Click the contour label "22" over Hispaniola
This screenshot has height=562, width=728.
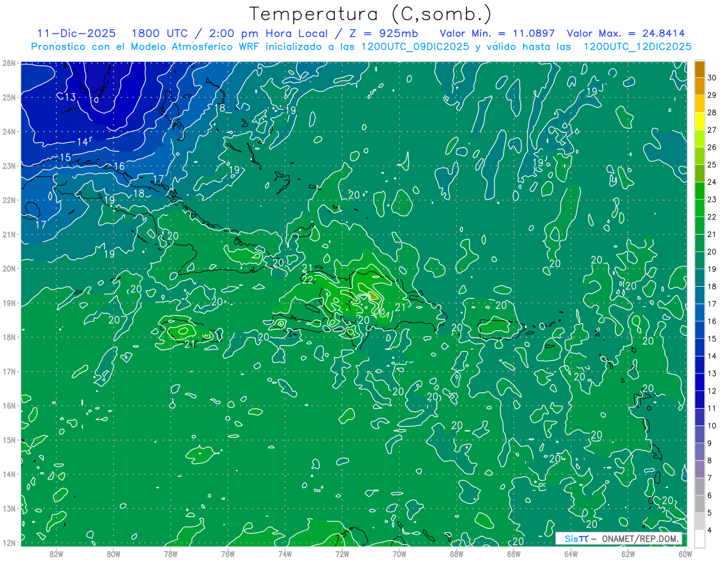[x=308, y=279]
